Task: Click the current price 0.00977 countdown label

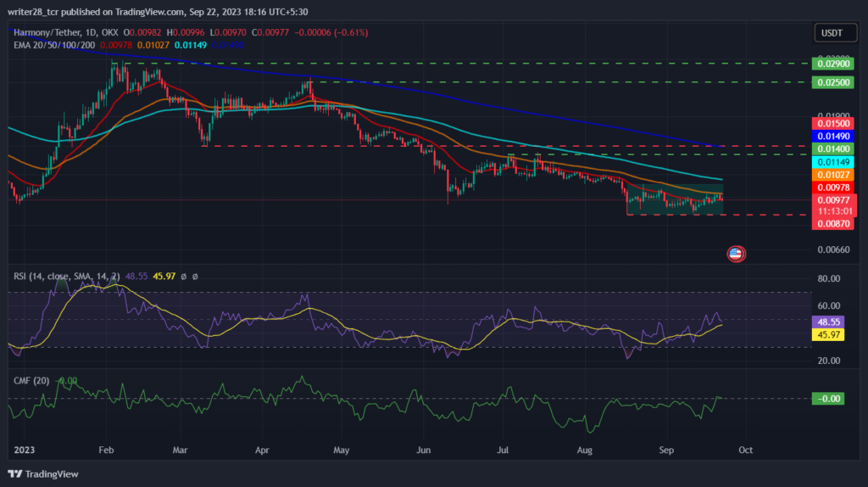Action: click(834, 205)
